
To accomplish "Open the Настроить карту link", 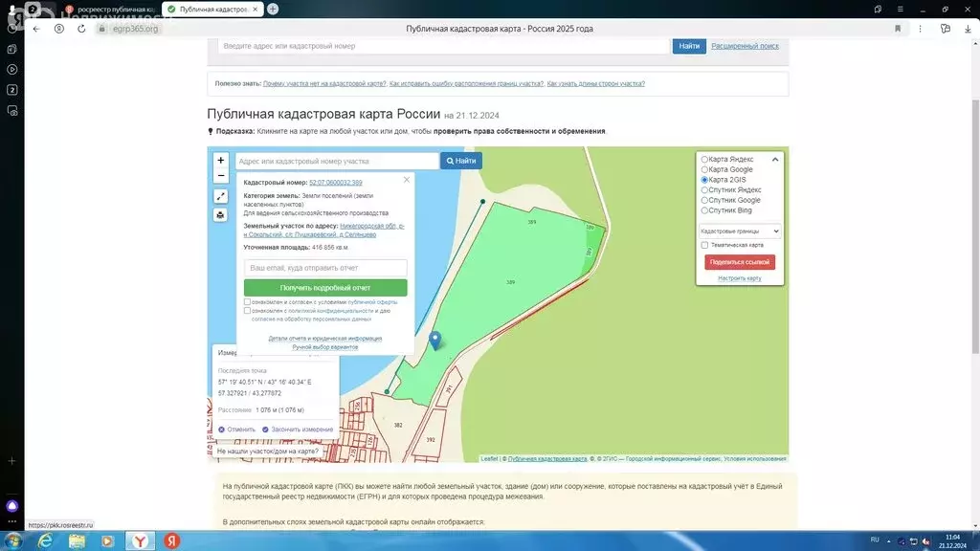I will (x=740, y=278).
